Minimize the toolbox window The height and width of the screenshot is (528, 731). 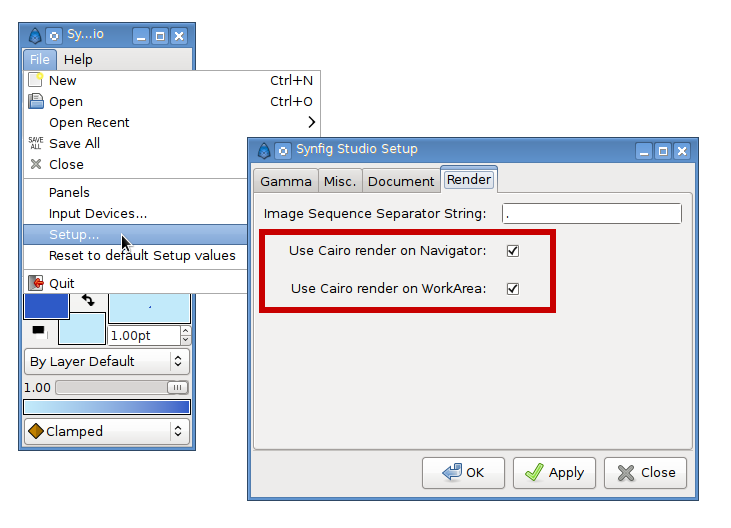141,36
